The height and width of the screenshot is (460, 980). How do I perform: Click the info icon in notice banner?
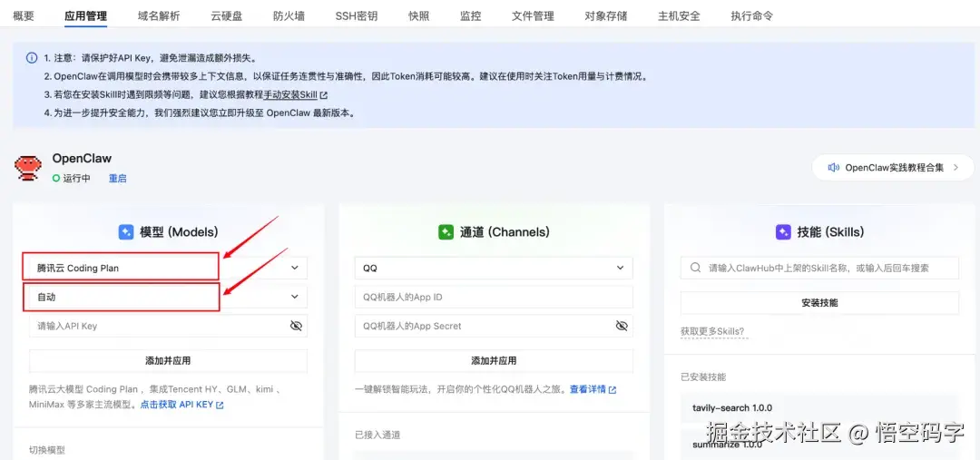tap(31, 58)
